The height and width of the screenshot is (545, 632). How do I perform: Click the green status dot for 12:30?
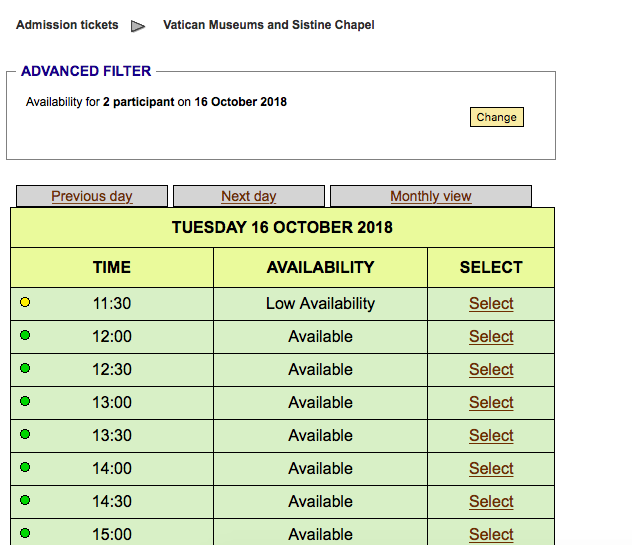tap(25, 369)
